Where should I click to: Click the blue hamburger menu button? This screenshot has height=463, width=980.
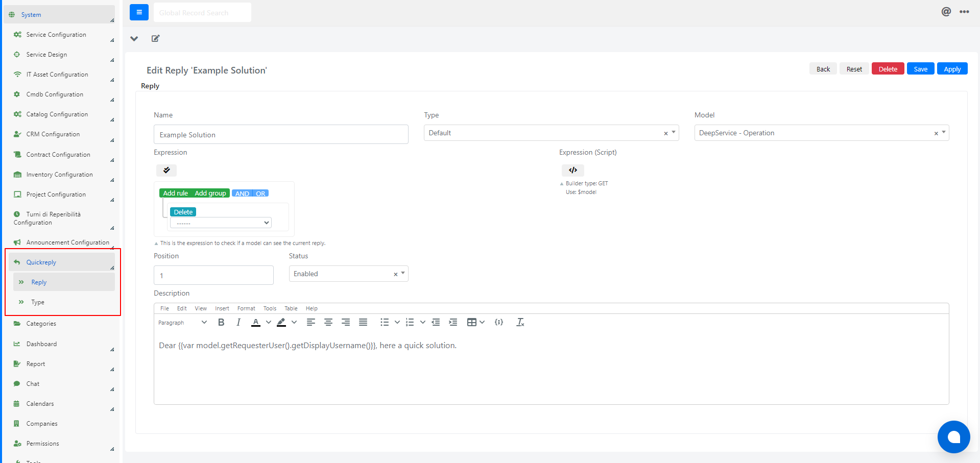139,12
